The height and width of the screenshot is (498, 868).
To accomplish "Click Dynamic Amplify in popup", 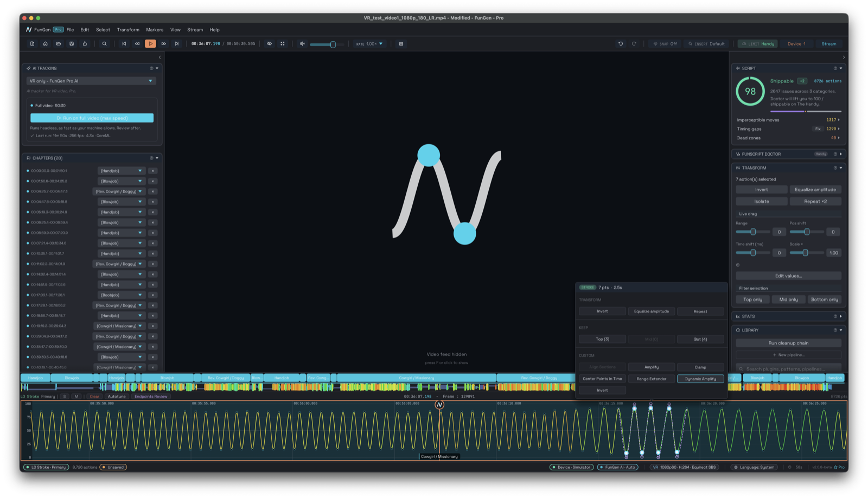I will point(700,379).
